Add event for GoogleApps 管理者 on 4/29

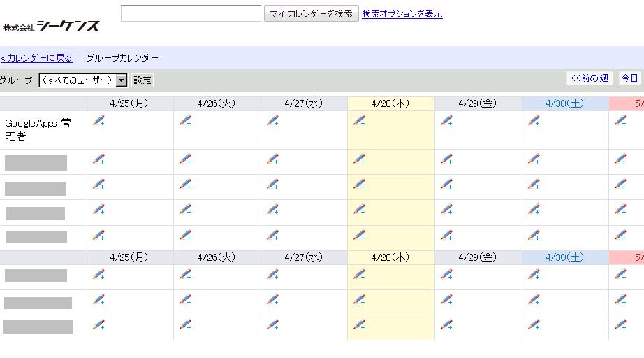coord(446,121)
